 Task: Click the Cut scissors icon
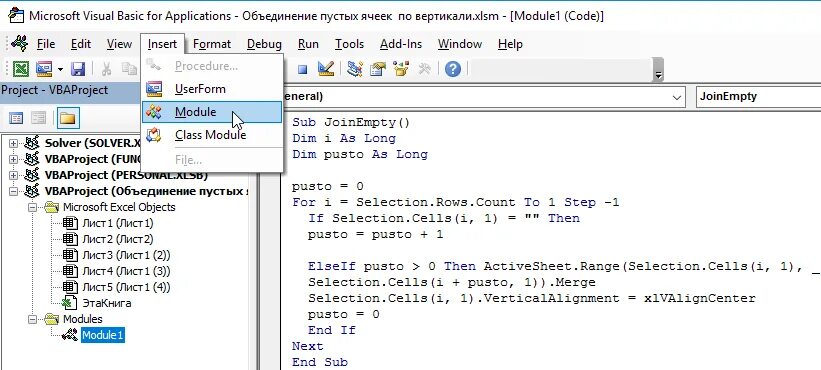click(106, 69)
